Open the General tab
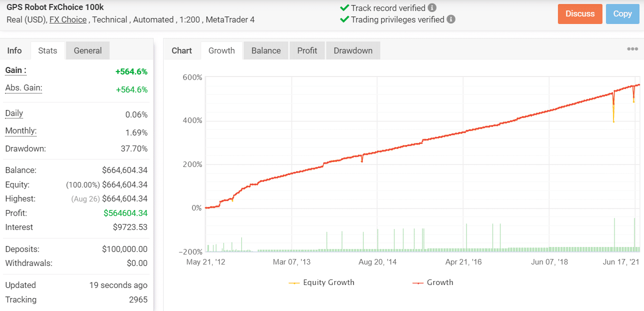 (x=88, y=50)
